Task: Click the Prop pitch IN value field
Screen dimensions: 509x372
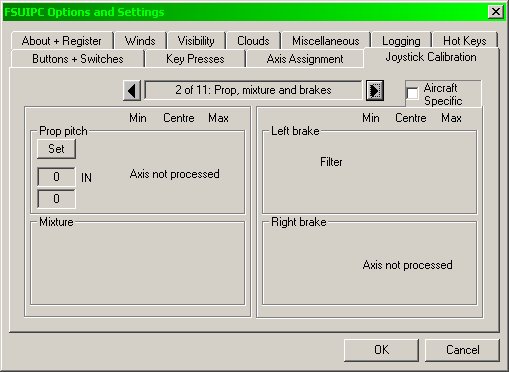Action: pos(56,177)
